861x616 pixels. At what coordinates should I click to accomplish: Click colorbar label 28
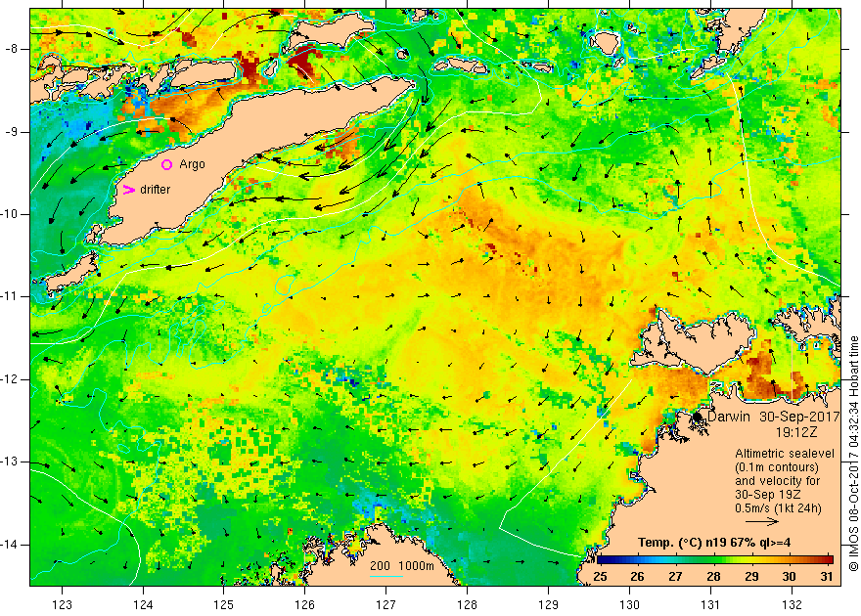[x=713, y=576]
